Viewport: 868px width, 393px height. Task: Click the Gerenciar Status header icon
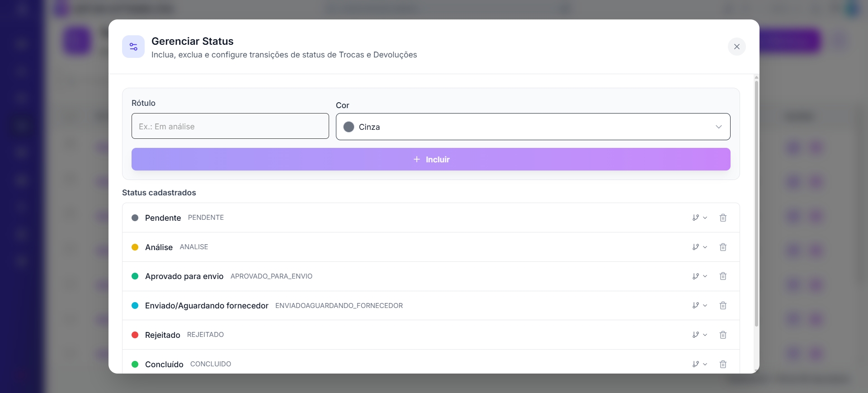pyautogui.click(x=133, y=47)
